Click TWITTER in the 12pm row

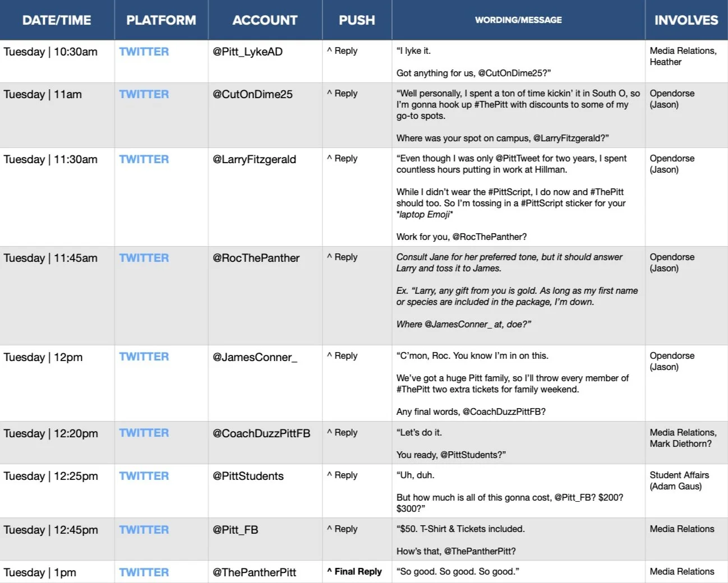pyautogui.click(x=144, y=357)
